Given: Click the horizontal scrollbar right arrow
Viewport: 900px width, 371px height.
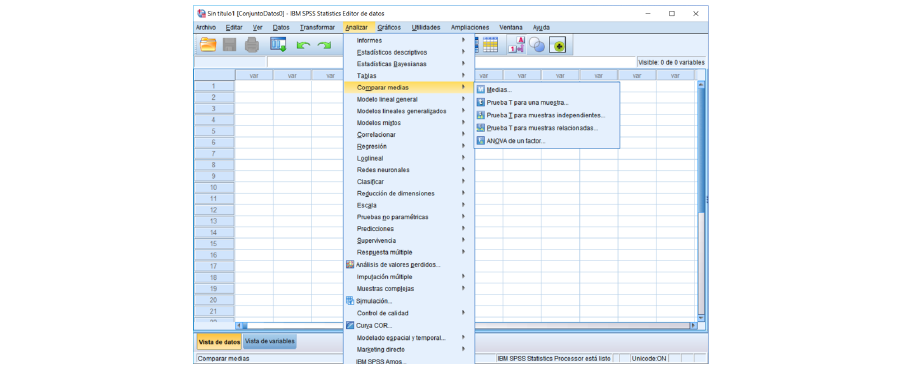Looking at the screenshot, I should pyautogui.click(x=693, y=326).
